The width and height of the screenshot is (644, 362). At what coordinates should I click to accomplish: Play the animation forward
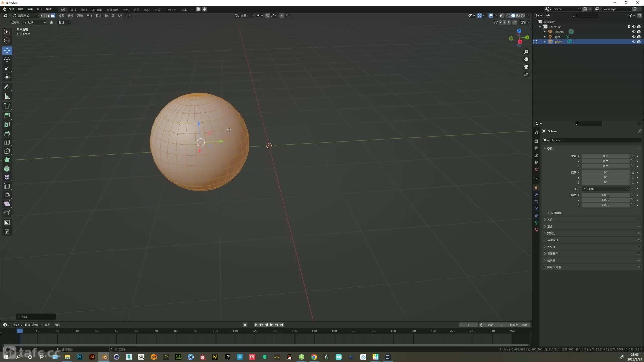pos(271,325)
